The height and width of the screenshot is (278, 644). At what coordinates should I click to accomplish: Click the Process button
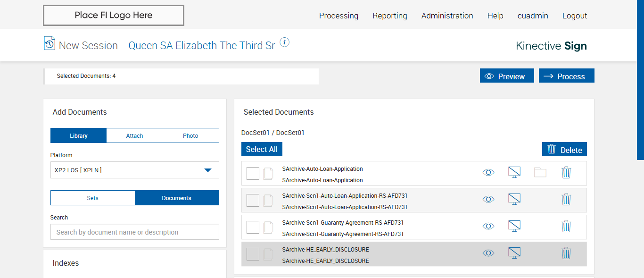[566, 76]
